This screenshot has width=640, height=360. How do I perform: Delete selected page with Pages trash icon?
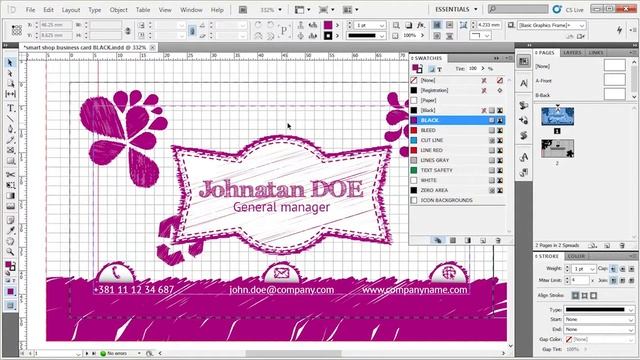click(x=622, y=245)
